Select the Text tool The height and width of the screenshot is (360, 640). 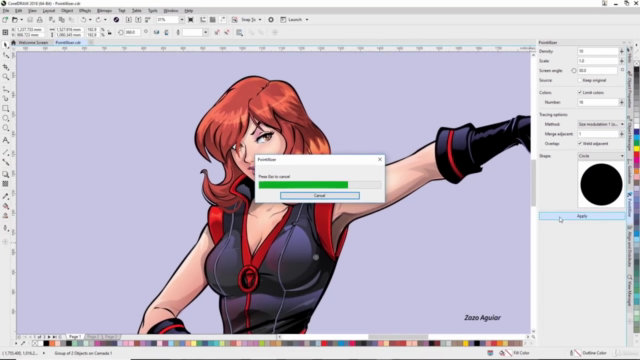pyautogui.click(x=5, y=140)
